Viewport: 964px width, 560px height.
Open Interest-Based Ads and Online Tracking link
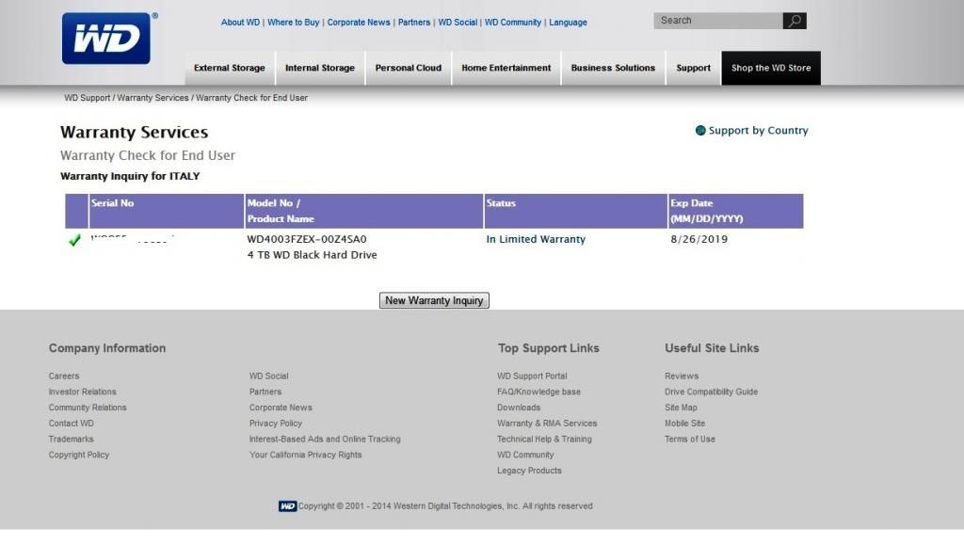click(x=325, y=440)
